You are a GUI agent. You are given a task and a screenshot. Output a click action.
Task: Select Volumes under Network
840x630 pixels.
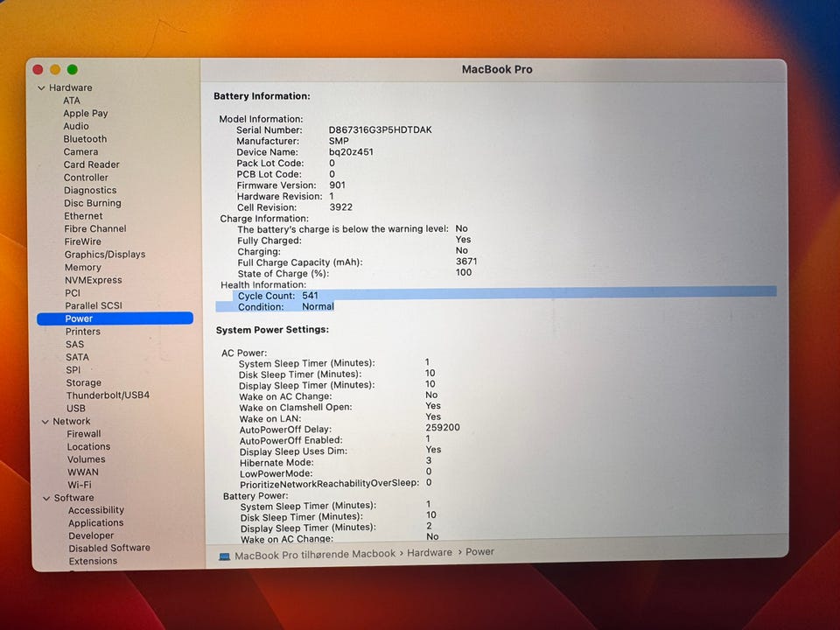click(87, 459)
